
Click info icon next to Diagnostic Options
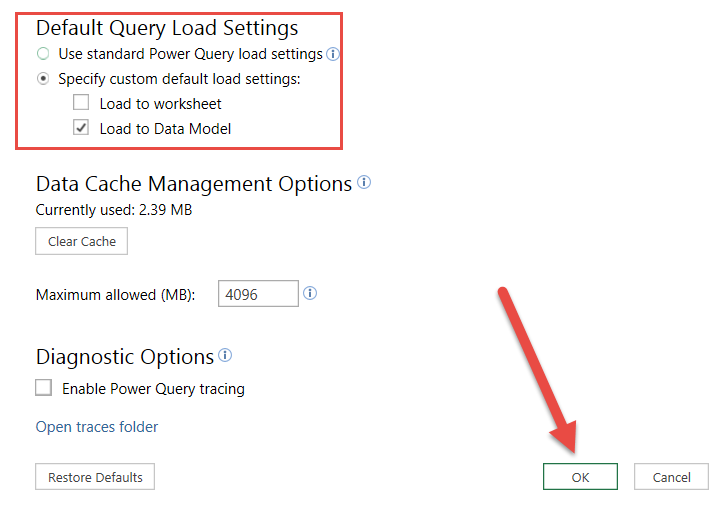click(226, 355)
